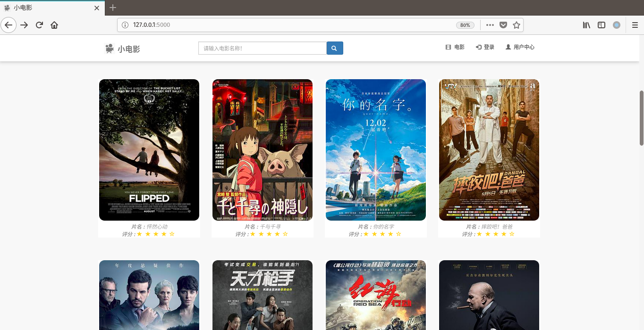Open the page actions three-dot menu
Screen dimensions: 644x330
point(490,25)
